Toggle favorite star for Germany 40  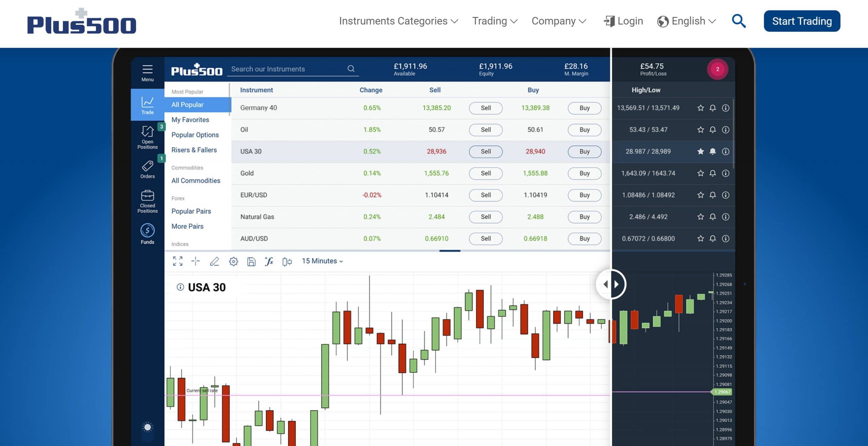pyautogui.click(x=701, y=108)
